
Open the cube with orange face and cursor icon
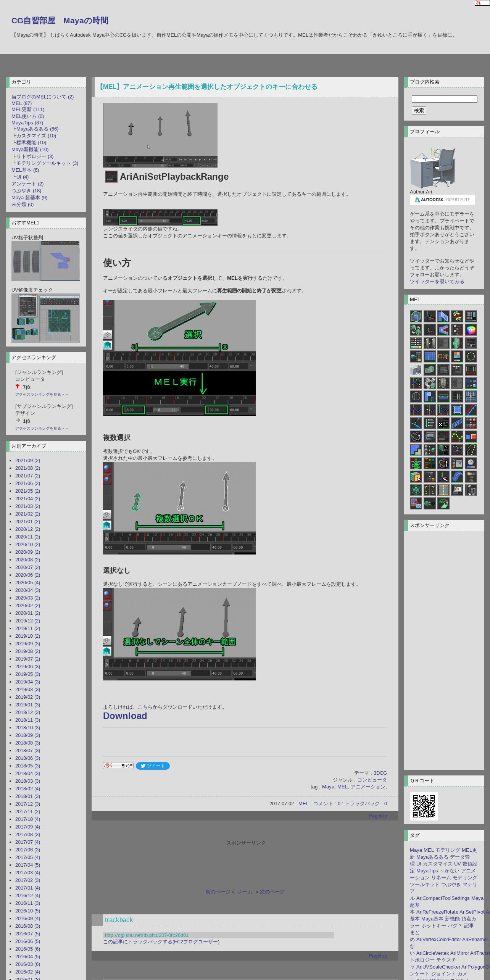tap(416, 477)
